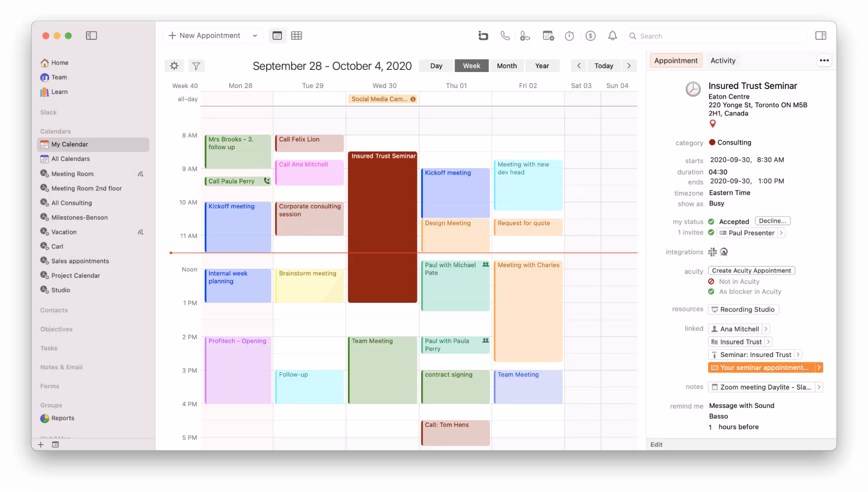Toggle As blocker in Acuity option
The height and width of the screenshot is (492, 868).
[x=711, y=292]
